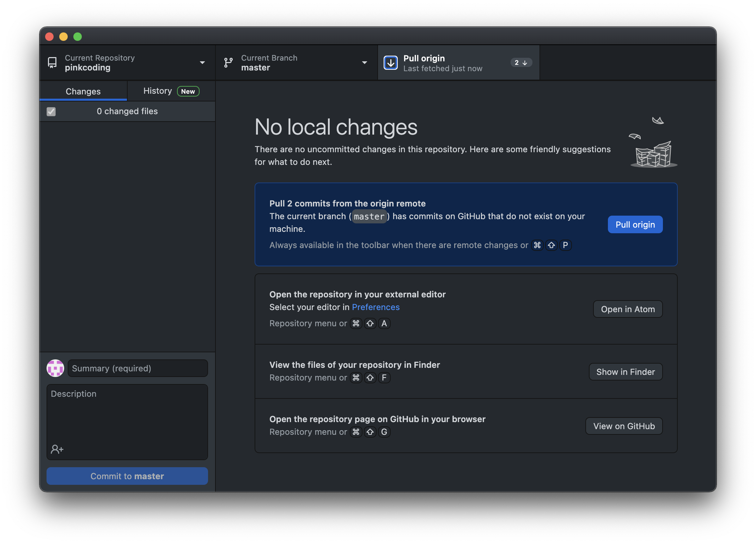Click the F shortcut key for Finder
This screenshot has height=544, width=756.
click(384, 378)
